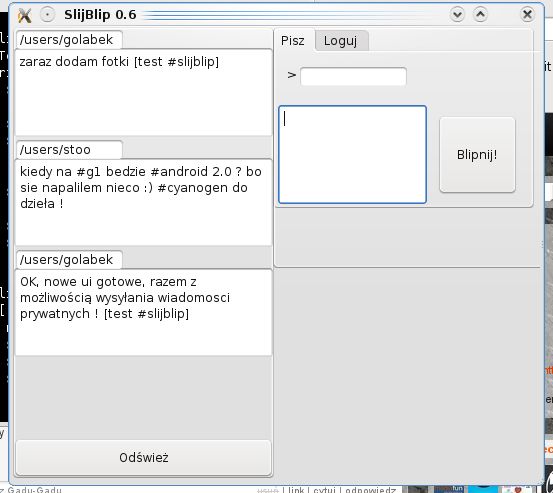
Task: Select the lower /users/golabek user field
Action: (x=69, y=260)
